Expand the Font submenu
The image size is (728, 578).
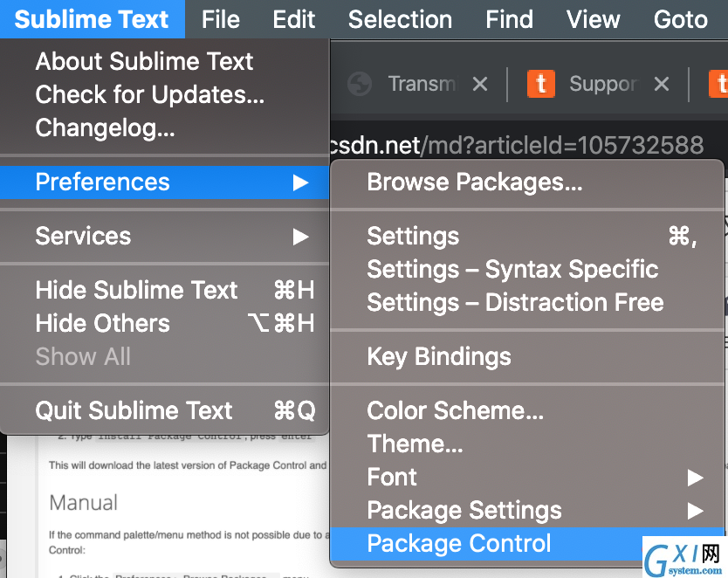click(x=527, y=478)
